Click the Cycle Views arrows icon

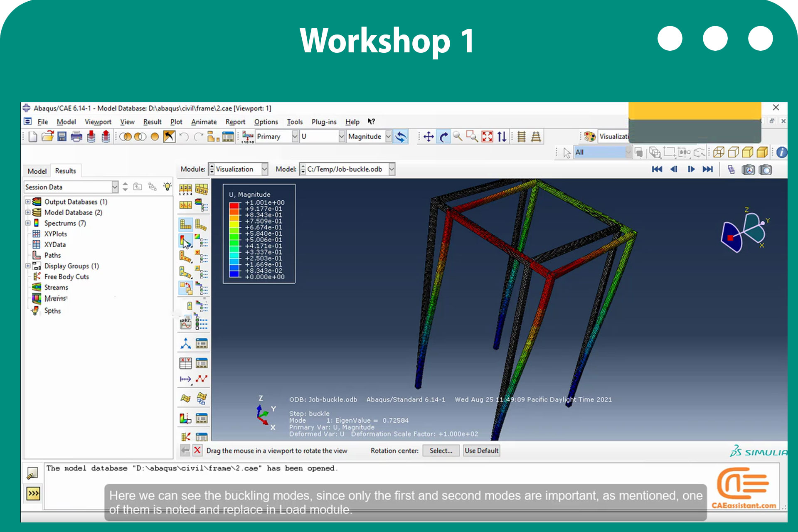(502, 137)
